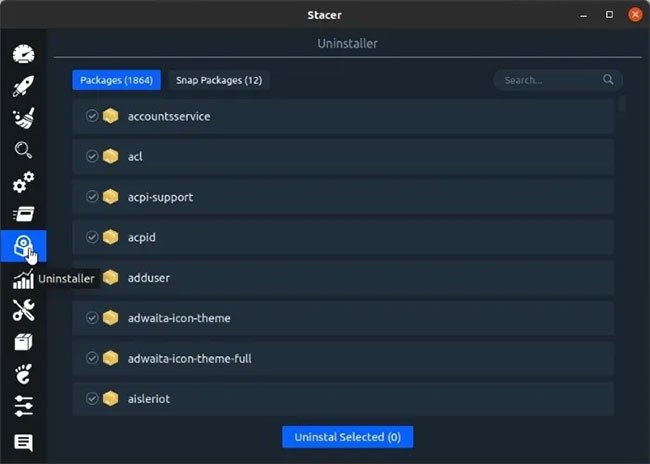This screenshot has height=464, width=650.
Task: Check the adwaita-icon-theme checkbox
Action: [92, 318]
